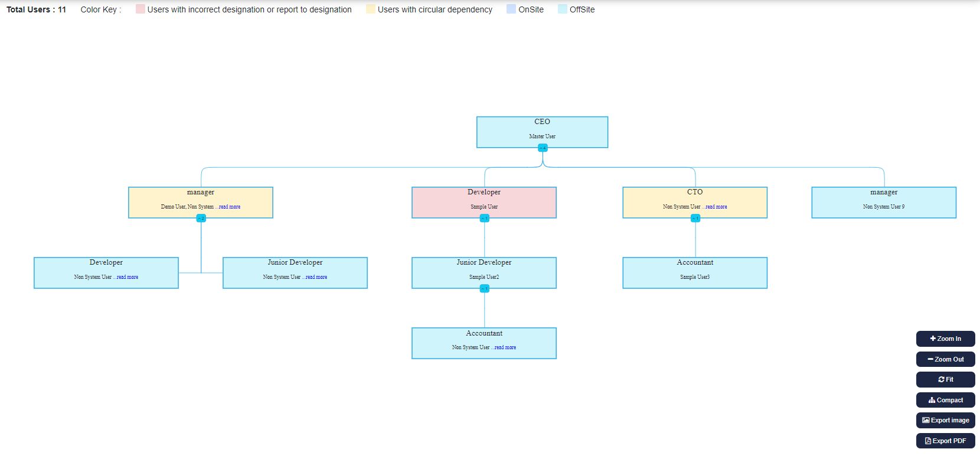Select the Accountant Sample User3 node
980x475 pixels.
[x=695, y=272]
